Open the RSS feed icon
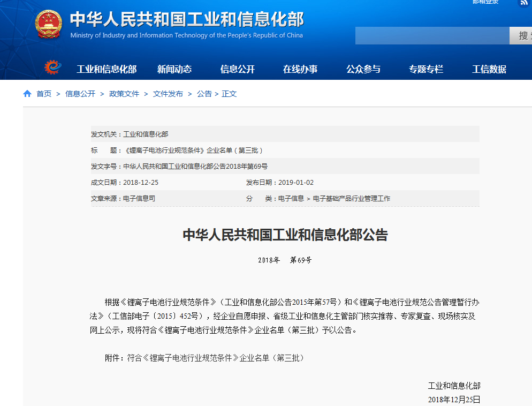 click(x=523, y=3)
